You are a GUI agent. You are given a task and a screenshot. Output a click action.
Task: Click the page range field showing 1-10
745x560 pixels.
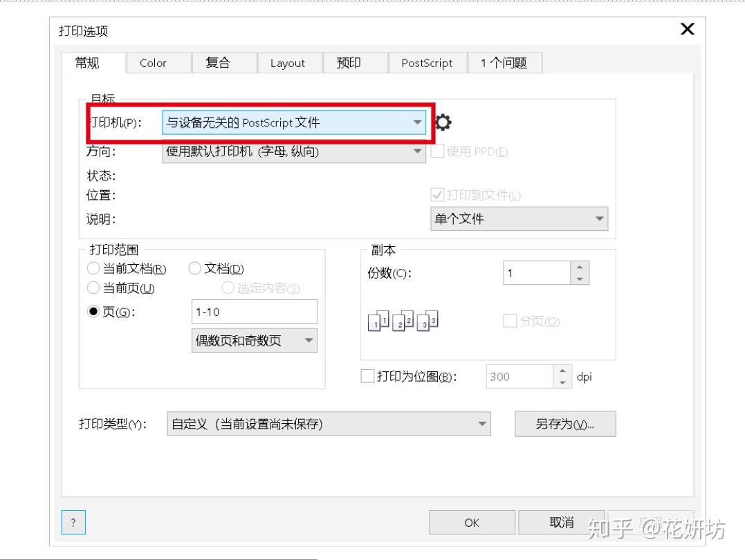[x=254, y=312]
